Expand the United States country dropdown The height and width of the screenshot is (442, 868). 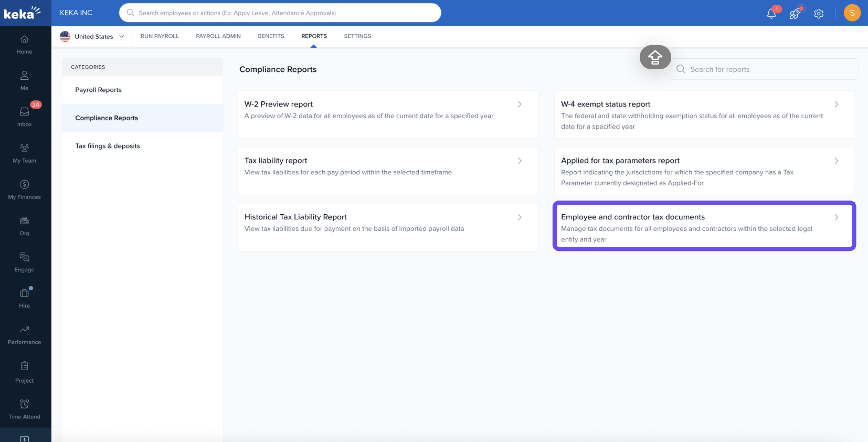[93, 37]
